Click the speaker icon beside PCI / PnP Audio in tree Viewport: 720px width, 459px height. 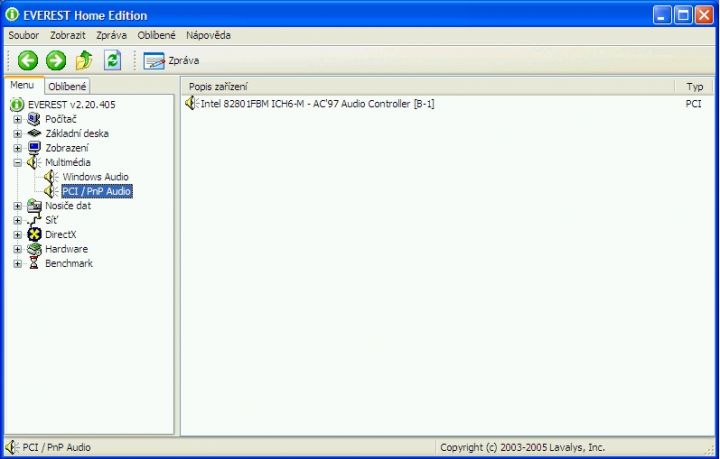(x=51, y=191)
